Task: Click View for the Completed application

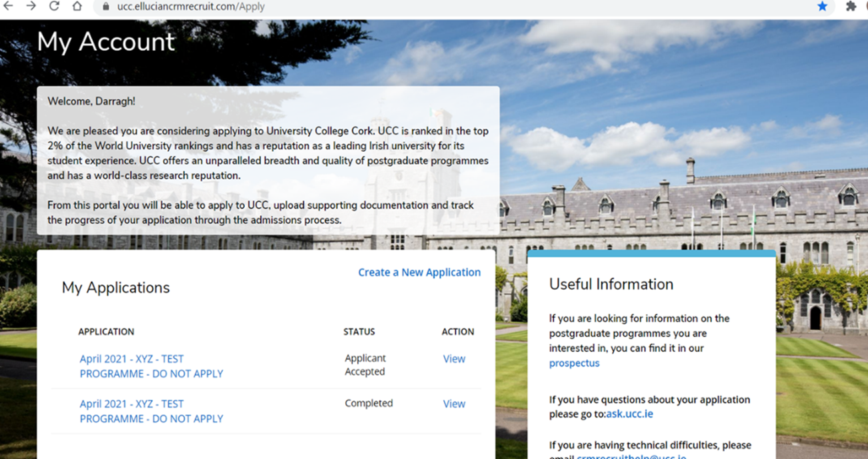Action: [454, 404]
